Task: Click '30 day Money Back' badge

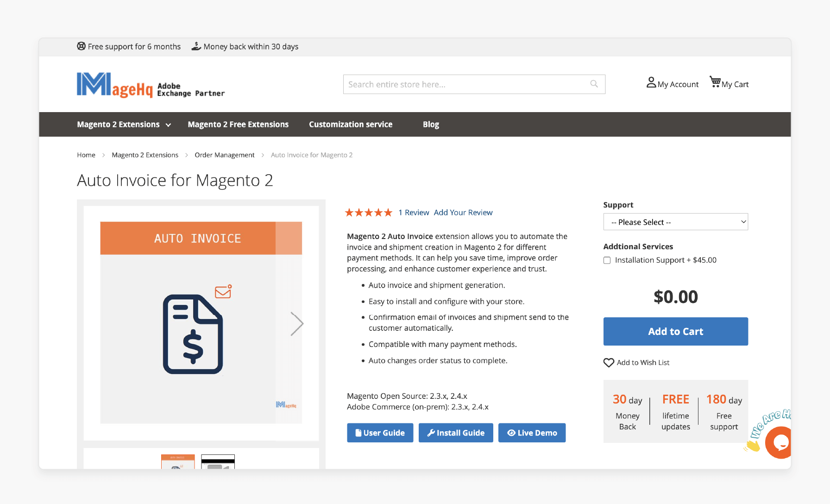Action: click(628, 412)
